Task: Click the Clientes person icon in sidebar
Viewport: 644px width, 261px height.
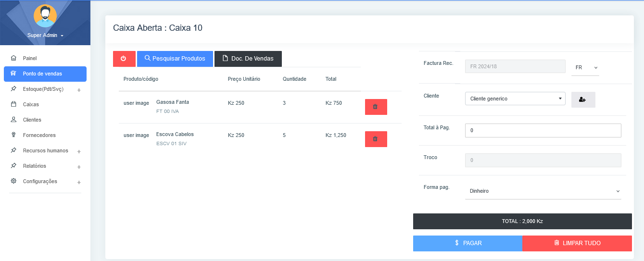Action: [x=13, y=120]
